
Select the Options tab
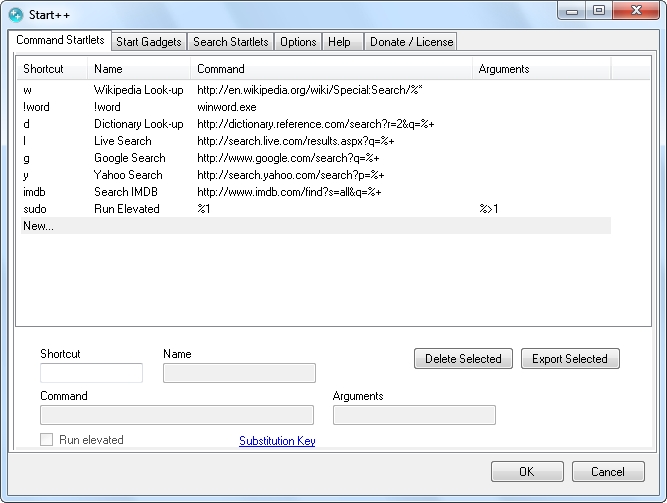pyautogui.click(x=298, y=41)
